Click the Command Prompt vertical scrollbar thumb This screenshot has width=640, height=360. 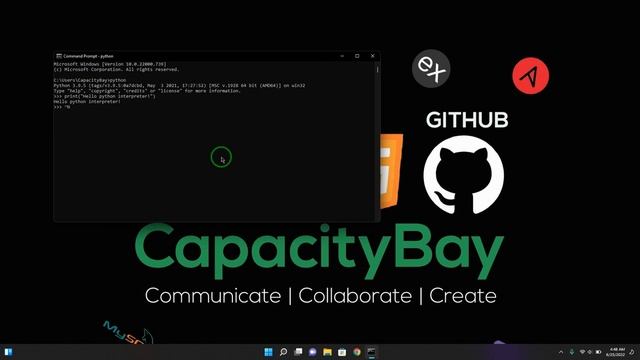[x=377, y=70]
